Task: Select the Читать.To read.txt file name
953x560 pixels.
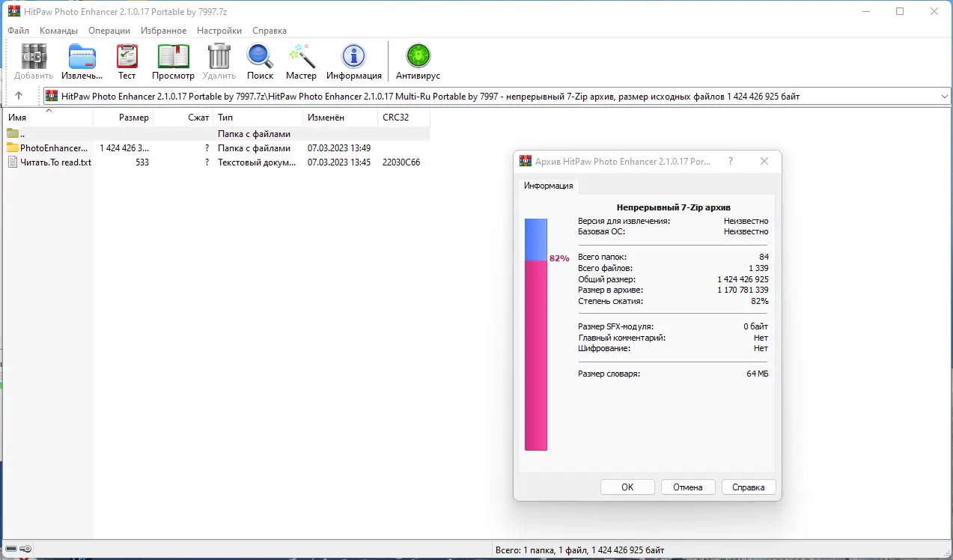Action: [x=56, y=162]
